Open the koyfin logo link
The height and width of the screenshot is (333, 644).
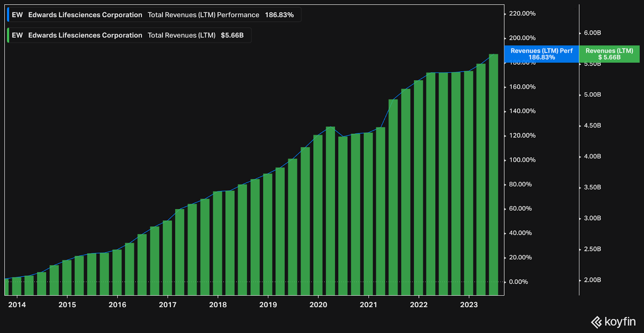[x=613, y=322]
